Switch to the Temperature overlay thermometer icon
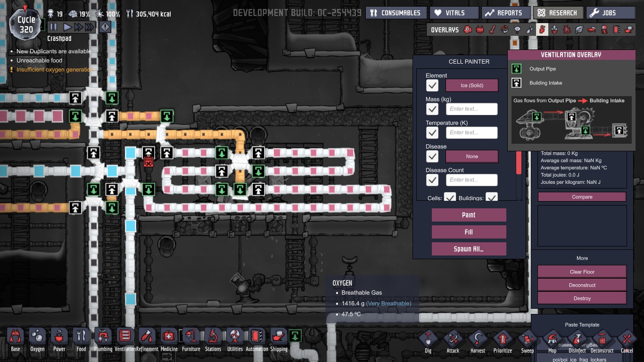The height and width of the screenshot is (362, 644). tap(492, 30)
